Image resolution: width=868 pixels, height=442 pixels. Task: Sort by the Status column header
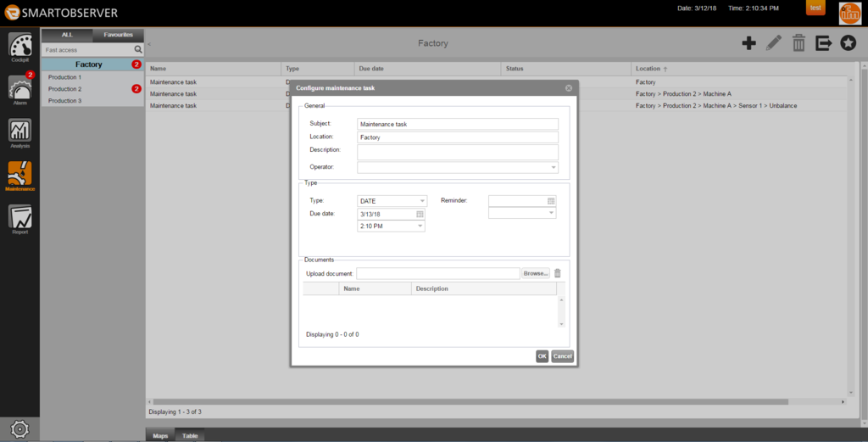pos(565,69)
